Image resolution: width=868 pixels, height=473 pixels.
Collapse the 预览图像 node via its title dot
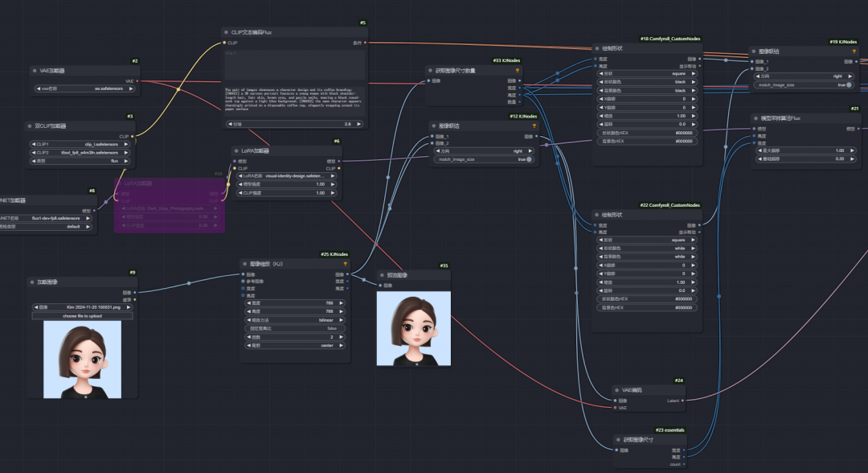point(382,275)
